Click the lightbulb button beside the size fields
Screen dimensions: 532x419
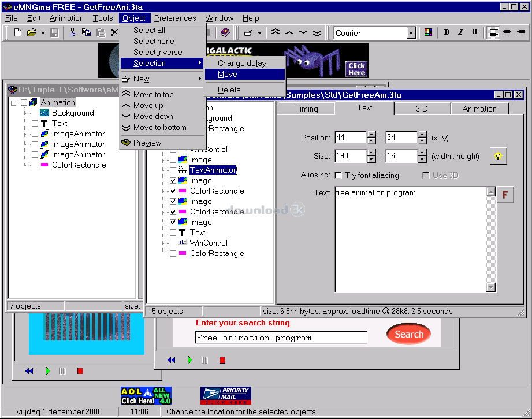click(x=498, y=156)
